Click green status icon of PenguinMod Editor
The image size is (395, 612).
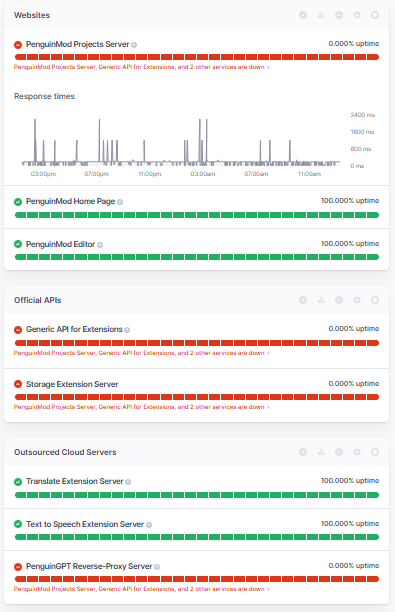click(x=18, y=244)
